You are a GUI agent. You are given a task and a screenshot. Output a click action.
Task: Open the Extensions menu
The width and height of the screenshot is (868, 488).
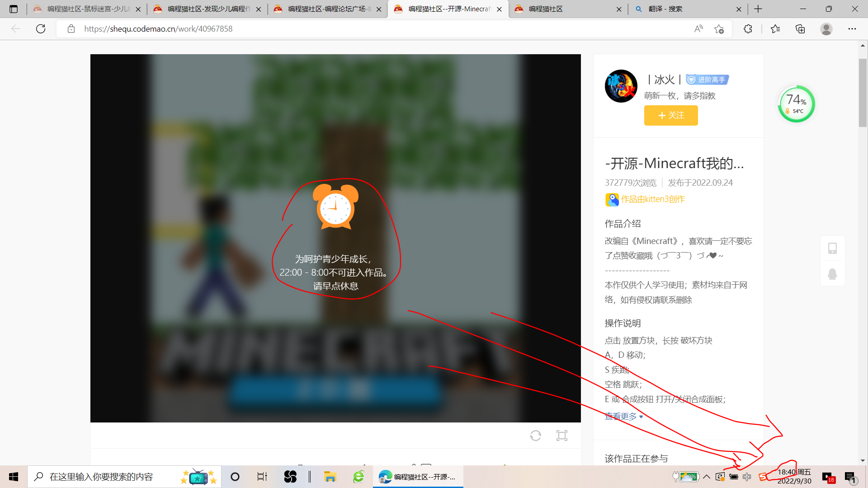click(748, 29)
